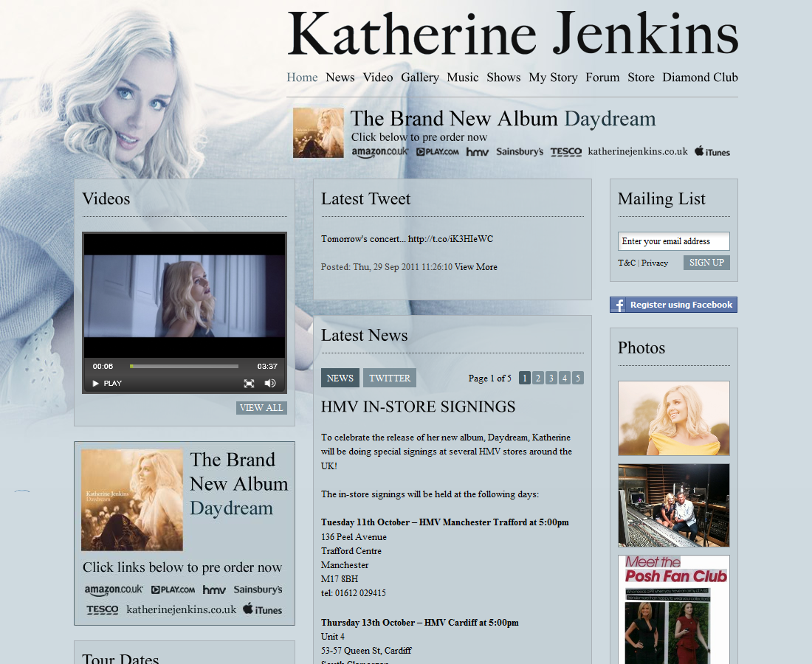Click the TESCO logo in top banner
Image resolution: width=812 pixels, height=664 pixels.
click(x=566, y=152)
